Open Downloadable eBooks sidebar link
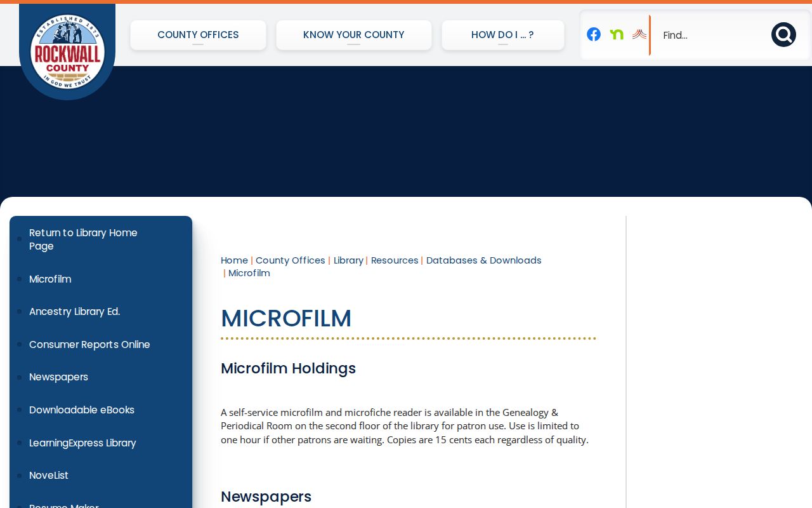The height and width of the screenshot is (508, 812). click(82, 410)
